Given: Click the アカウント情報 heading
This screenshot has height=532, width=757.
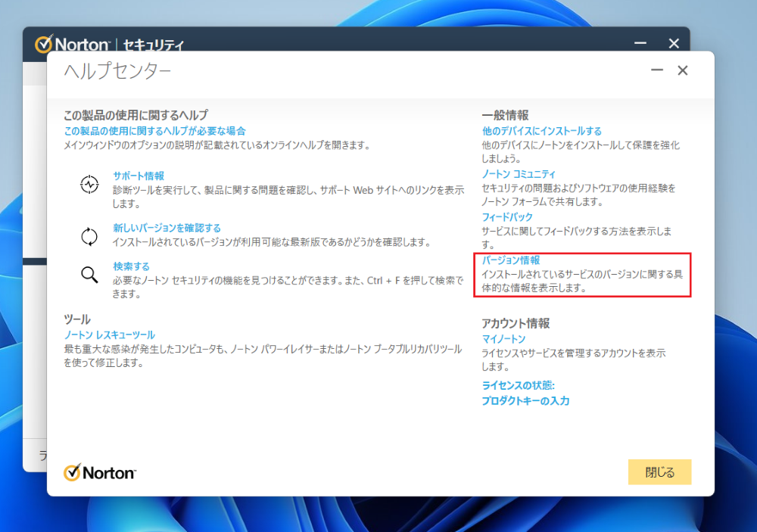Looking at the screenshot, I should click(x=516, y=323).
